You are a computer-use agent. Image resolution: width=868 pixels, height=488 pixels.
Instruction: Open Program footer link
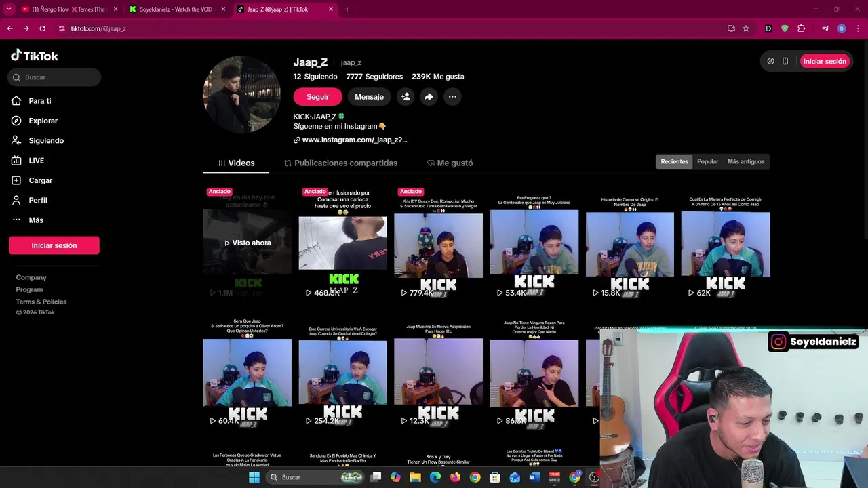pos(29,289)
